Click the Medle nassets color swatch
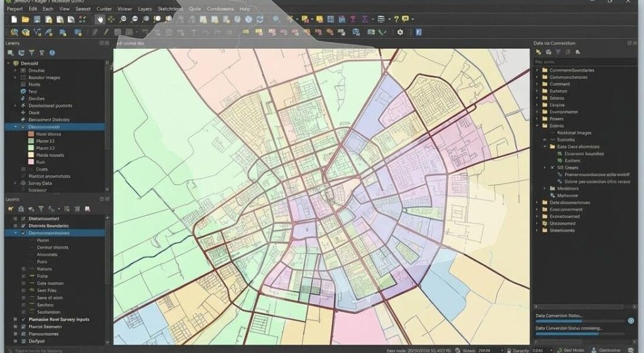644x353 pixels. 31,155
